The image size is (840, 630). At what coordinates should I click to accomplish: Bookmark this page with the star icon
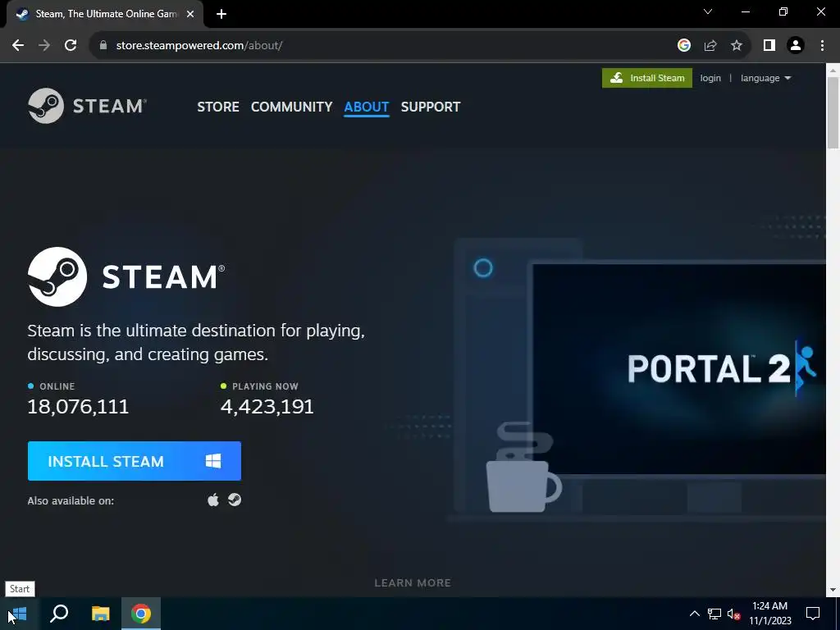[x=737, y=46]
